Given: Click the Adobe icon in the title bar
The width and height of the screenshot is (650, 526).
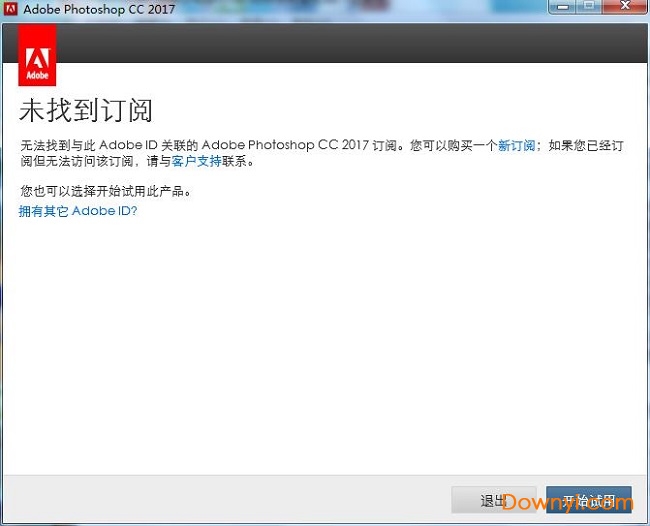Looking at the screenshot, I should (11, 10).
